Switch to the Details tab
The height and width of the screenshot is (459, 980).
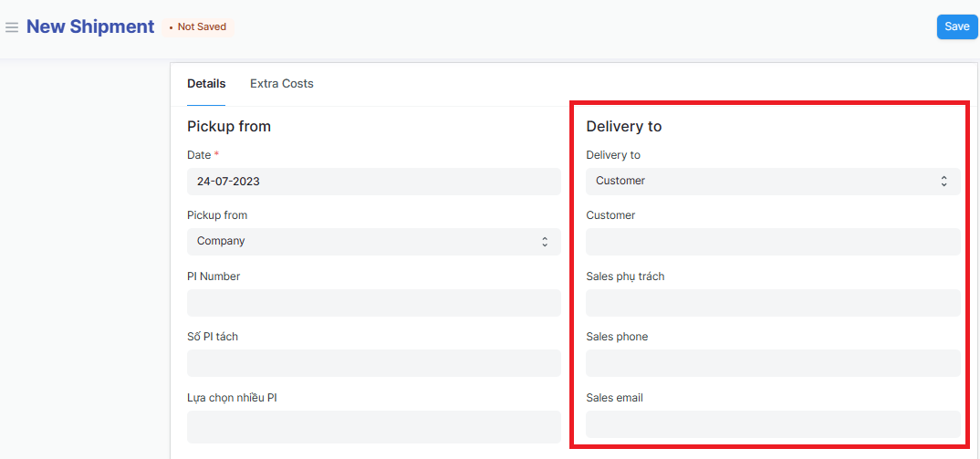point(206,84)
